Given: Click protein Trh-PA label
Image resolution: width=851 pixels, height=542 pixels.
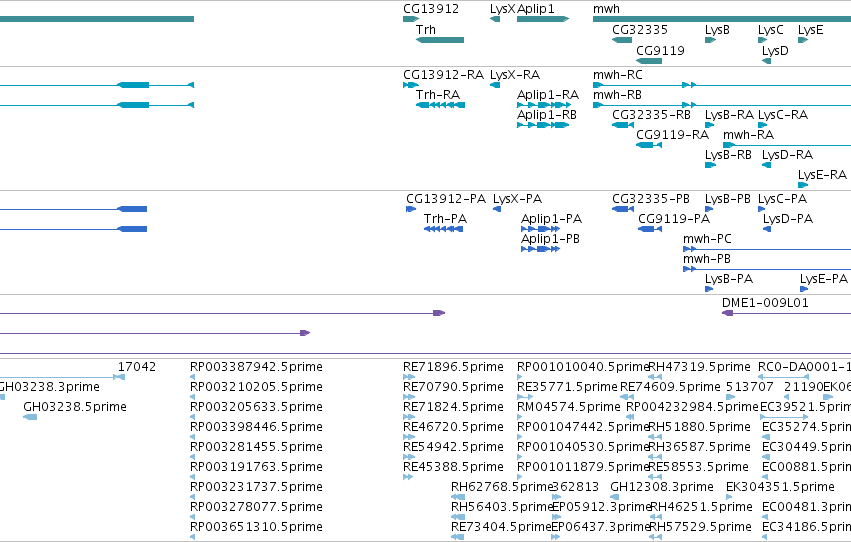Looking at the screenshot, I should pos(445,219).
